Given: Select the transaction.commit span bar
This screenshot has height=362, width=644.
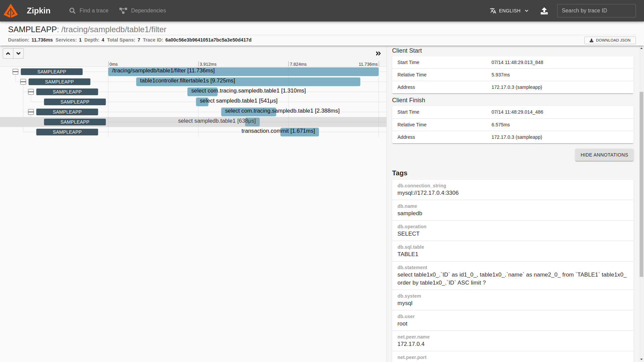Looking at the screenshot, I should (x=300, y=132).
